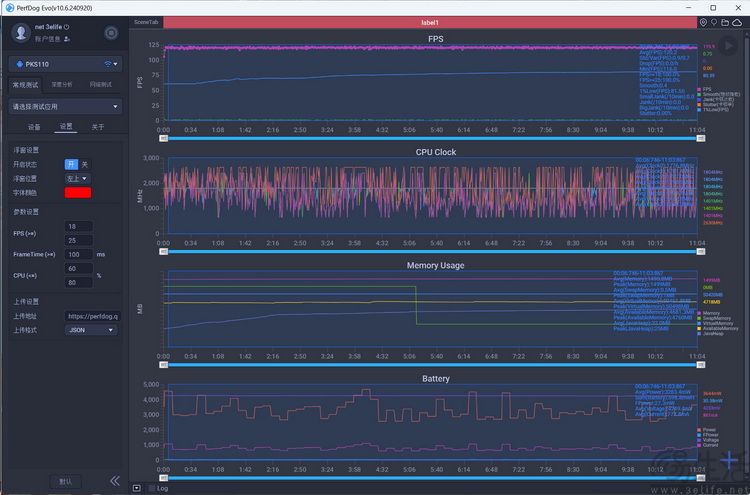Click the FPS threshold field showing 18
Viewport: 750px width, 495px height.
(78, 226)
